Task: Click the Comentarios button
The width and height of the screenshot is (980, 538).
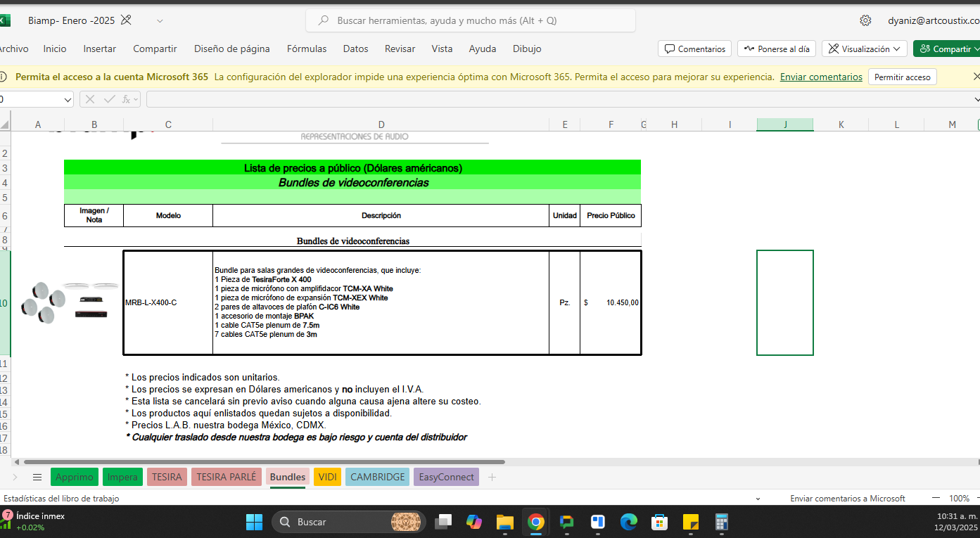Action: click(x=694, y=49)
